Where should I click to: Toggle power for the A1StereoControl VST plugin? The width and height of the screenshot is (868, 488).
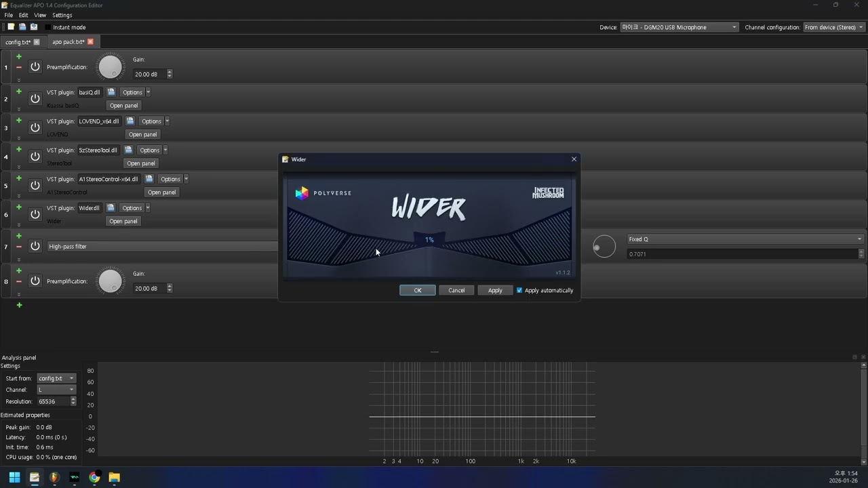35,186
